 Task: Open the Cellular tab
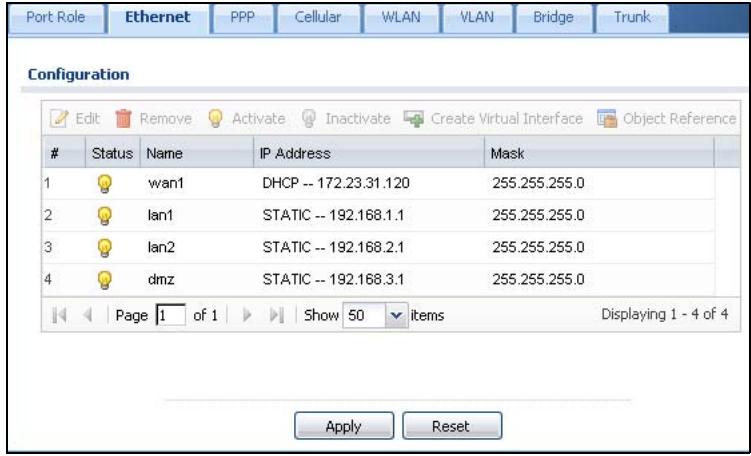tap(318, 18)
